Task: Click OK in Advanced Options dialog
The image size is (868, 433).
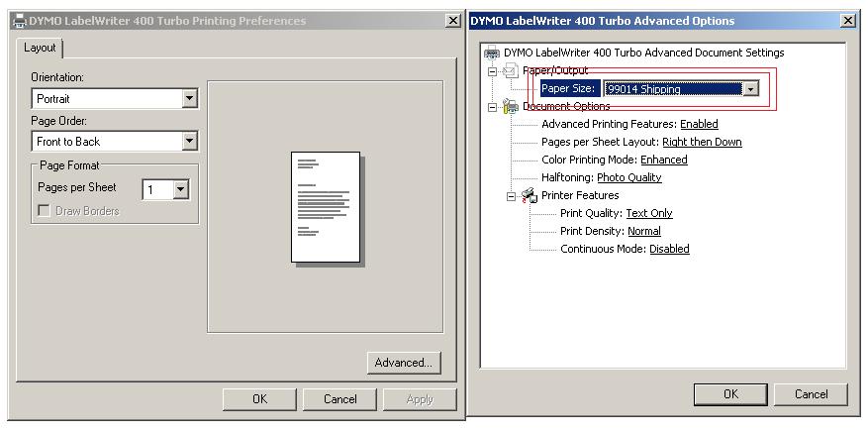Action: (730, 394)
